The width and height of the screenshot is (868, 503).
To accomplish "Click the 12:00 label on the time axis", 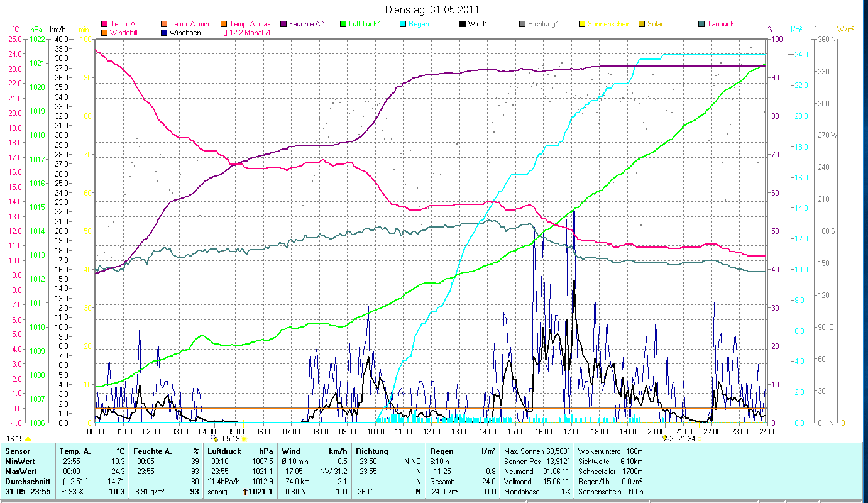I will point(431,431).
